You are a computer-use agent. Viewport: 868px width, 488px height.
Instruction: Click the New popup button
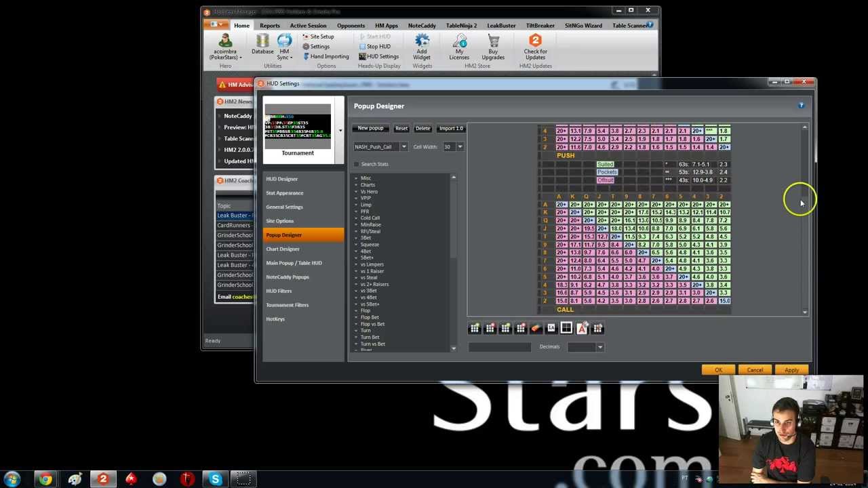tap(370, 128)
